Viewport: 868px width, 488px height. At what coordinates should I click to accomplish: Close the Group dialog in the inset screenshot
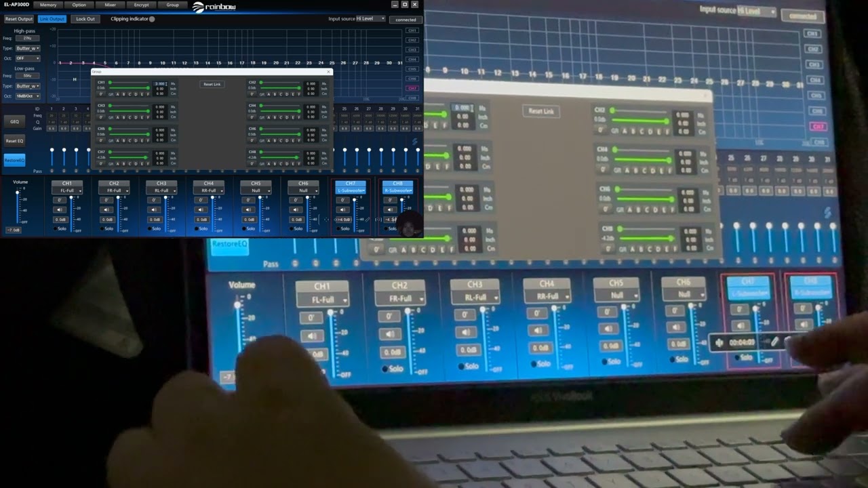(328, 72)
